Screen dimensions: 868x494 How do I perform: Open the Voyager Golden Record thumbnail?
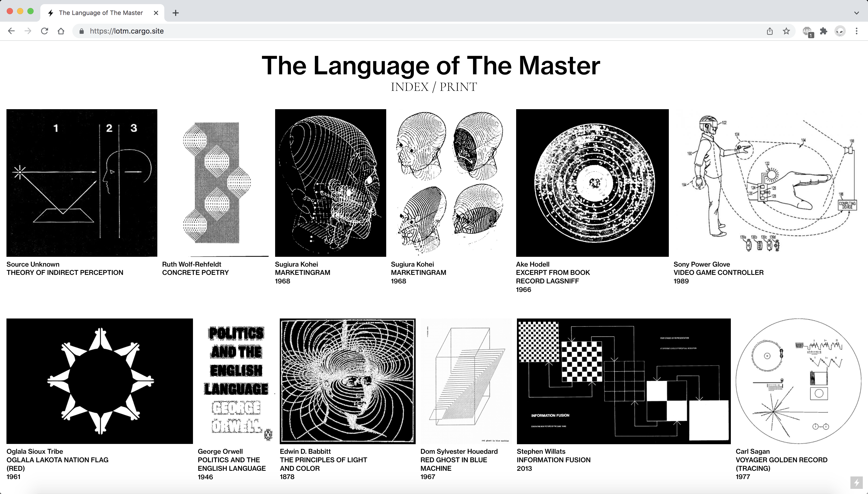pos(798,381)
